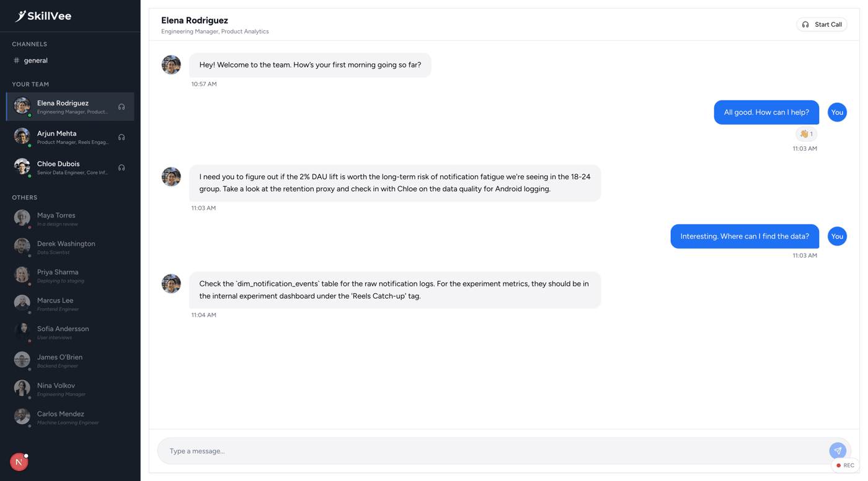Click the Elena Rodriguez chat header name
This screenshot has width=868, height=481.
click(195, 20)
